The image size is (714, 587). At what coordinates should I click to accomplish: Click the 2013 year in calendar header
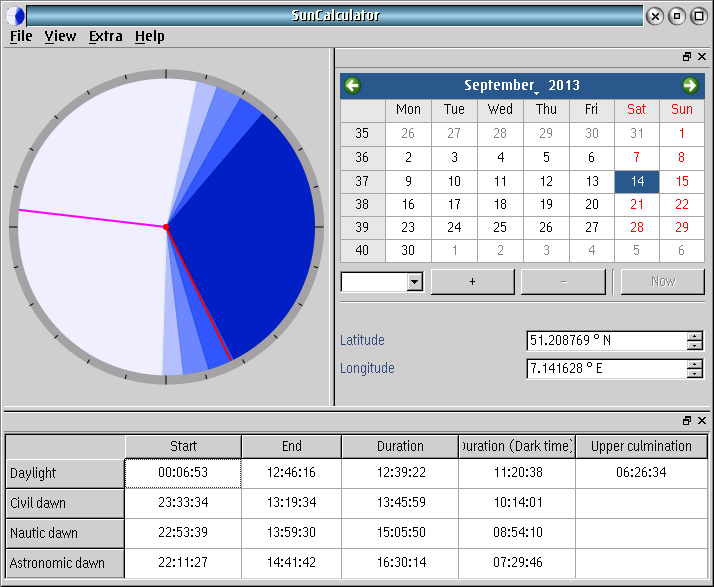[x=564, y=85]
